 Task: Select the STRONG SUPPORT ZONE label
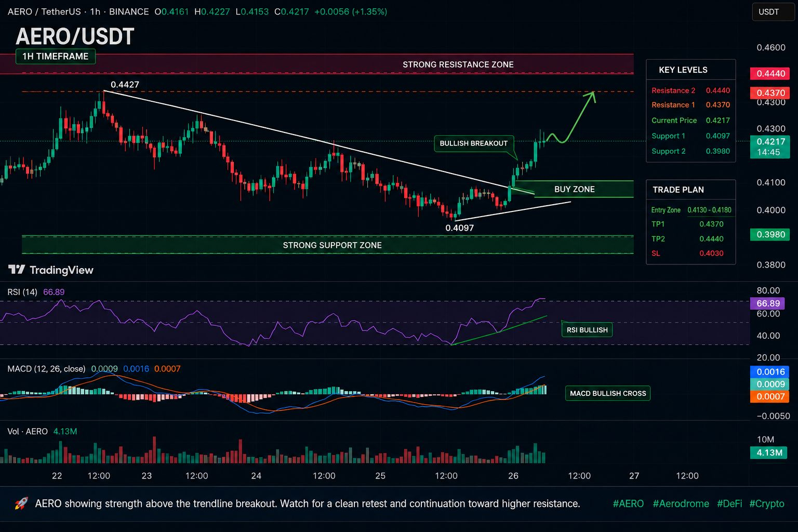point(332,245)
